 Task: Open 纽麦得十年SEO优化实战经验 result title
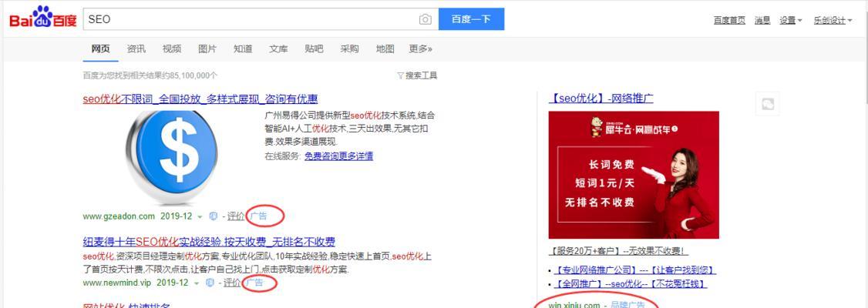209,242
